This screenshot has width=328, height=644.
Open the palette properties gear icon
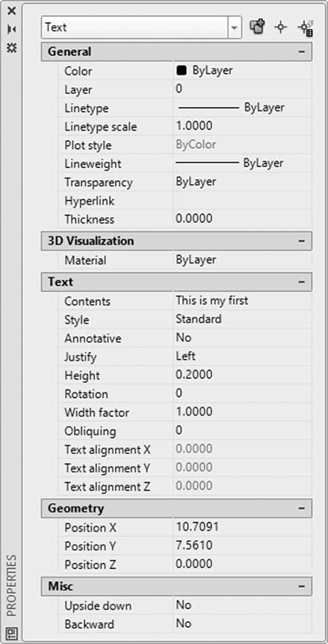pos(12,48)
